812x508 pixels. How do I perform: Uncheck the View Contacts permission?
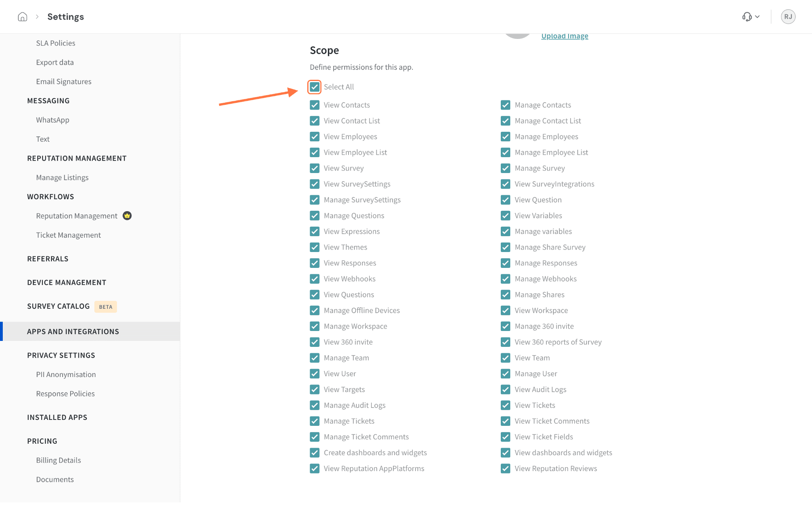tap(314, 105)
